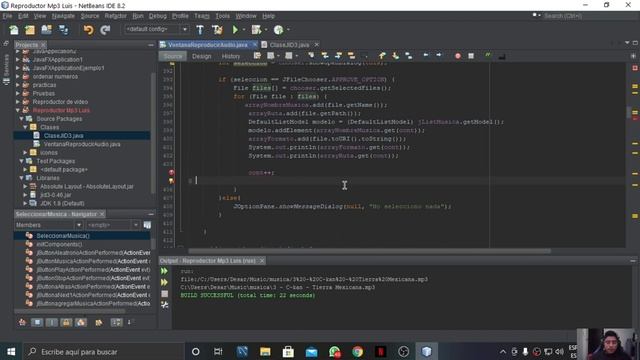Toggle Fully Qualified Names filter in Navigator
Image resolution: width=640 pixels, height=360 pixels.
point(99,322)
